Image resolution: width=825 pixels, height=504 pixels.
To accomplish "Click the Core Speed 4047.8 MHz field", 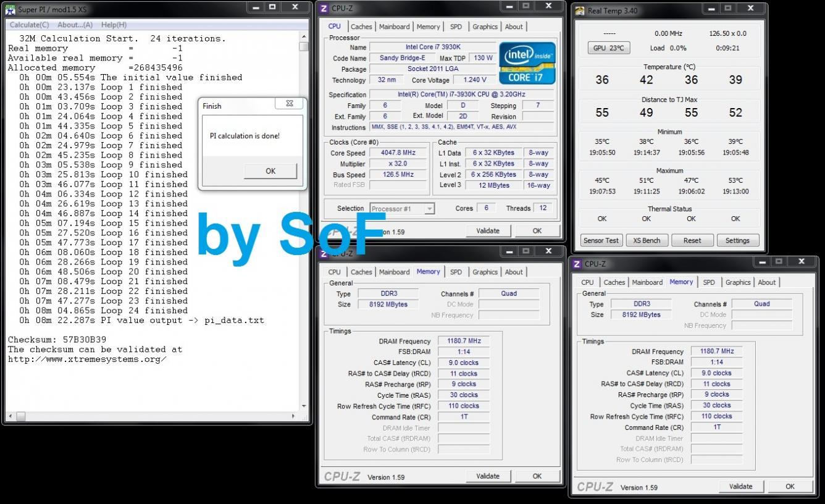I will tap(399, 153).
